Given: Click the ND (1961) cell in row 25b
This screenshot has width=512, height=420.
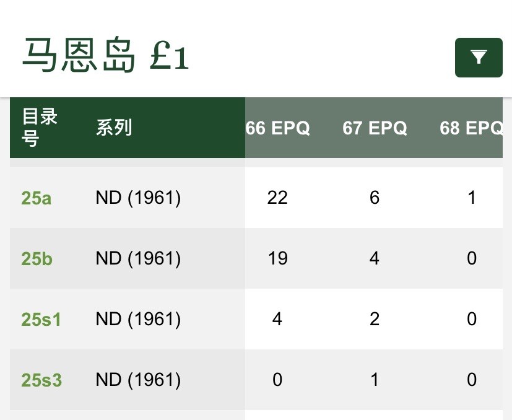Looking at the screenshot, I should (137, 258).
